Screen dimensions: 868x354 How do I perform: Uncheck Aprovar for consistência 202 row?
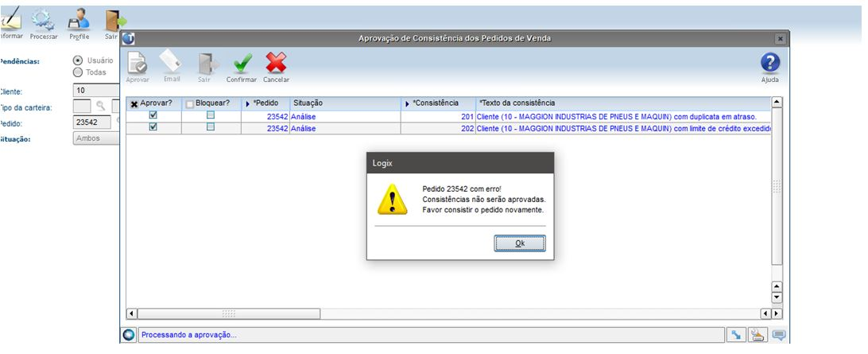click(x=153, y=126)
